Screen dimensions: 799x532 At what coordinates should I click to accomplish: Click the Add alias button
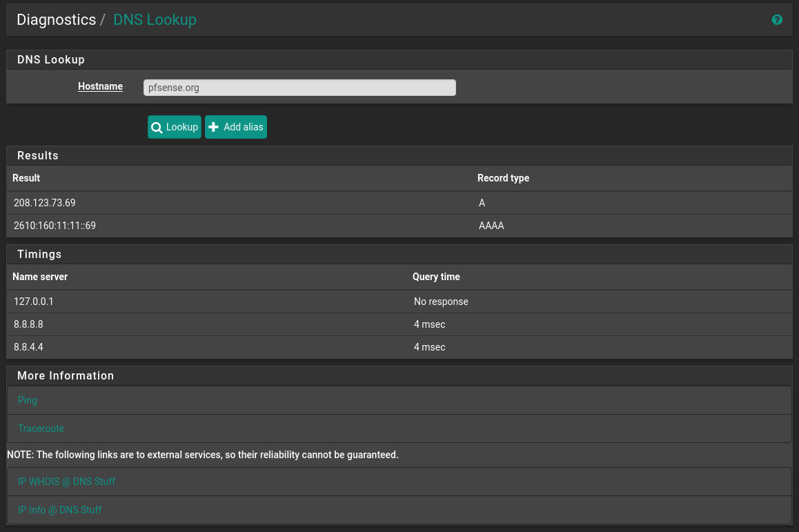[235, 127]
